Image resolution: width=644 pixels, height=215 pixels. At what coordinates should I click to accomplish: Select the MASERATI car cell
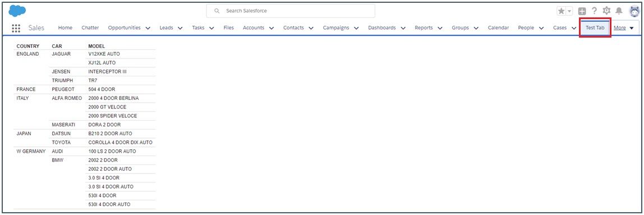click(63, 125)
